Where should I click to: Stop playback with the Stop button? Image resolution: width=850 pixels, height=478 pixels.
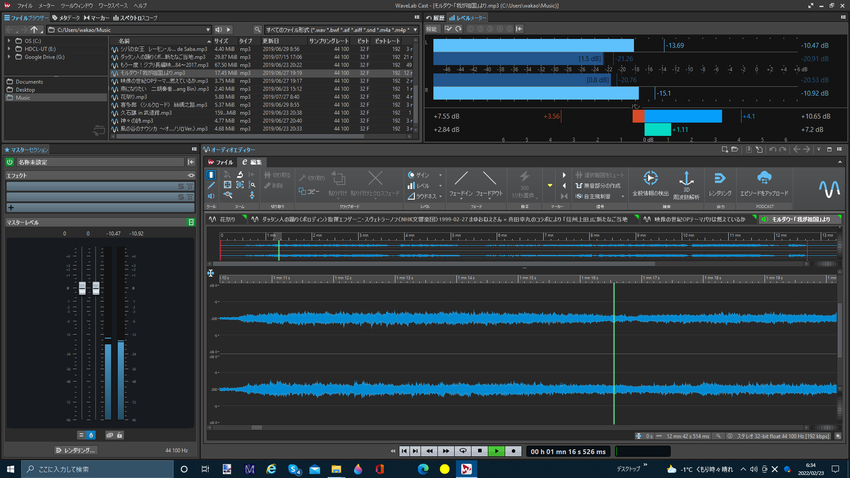[x=480, y=451]
